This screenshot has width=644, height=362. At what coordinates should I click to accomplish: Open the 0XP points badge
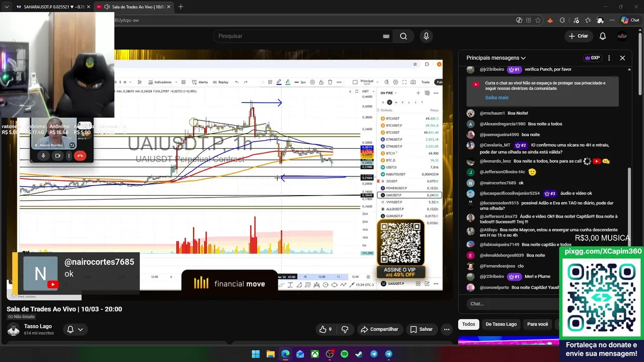(x=592, y=58)
